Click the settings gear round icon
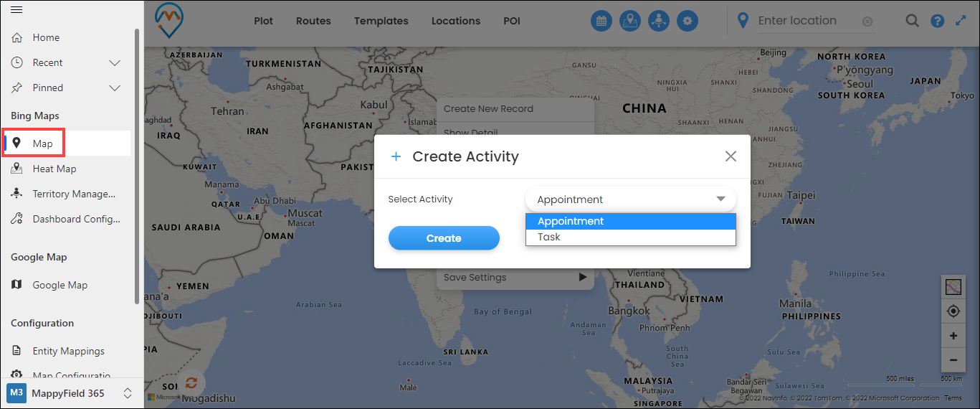The height and width of the screenshot is (409, 980). pyautogui.click(x=688, y=21)
